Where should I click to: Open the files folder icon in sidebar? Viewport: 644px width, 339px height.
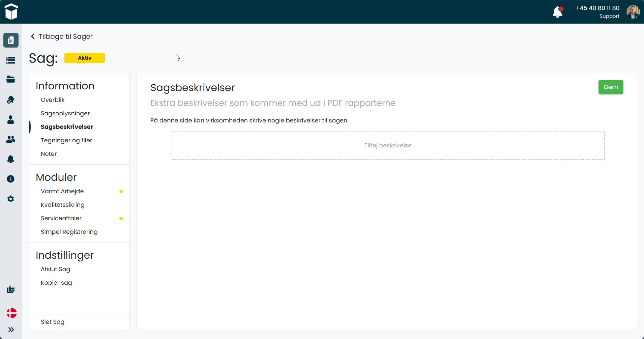coord(11,80)
